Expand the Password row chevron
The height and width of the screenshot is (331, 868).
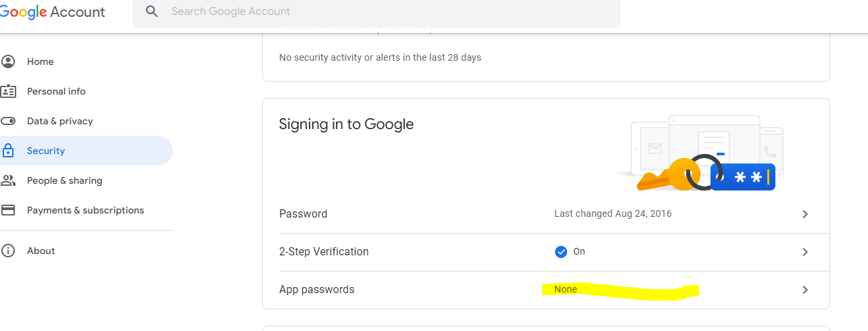coord(805,214)
